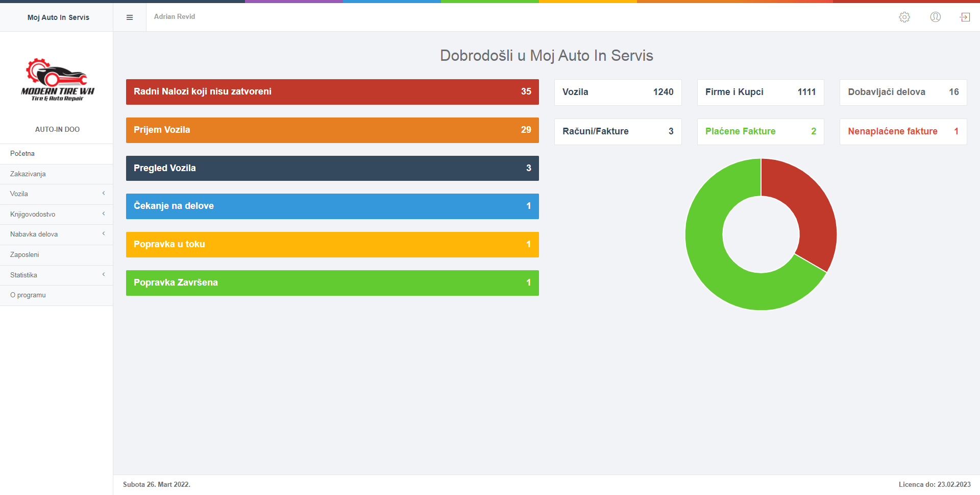This screenshot has width=980, height=495.
Task: Click the Modern Tire WH logo
Action: pos(57,80)
